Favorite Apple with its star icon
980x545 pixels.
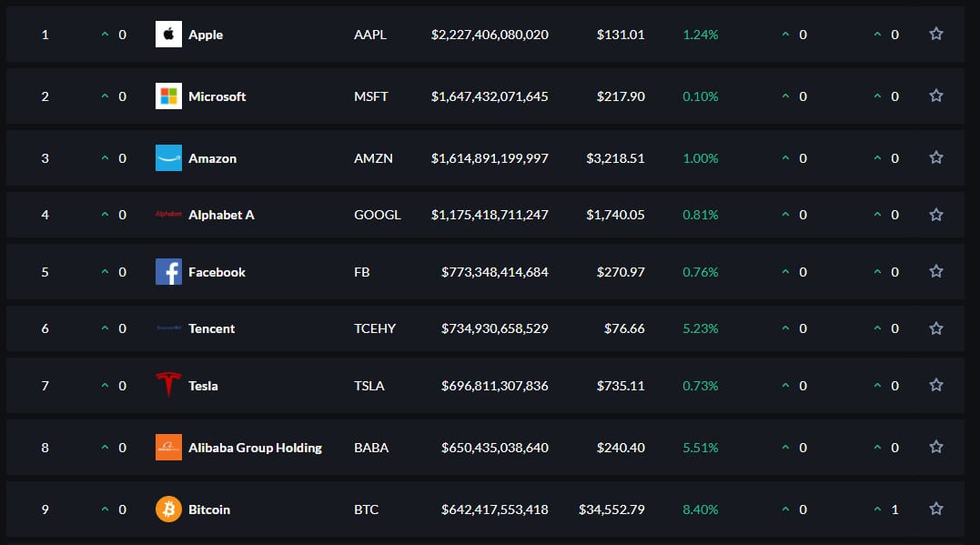coord(935,34)
